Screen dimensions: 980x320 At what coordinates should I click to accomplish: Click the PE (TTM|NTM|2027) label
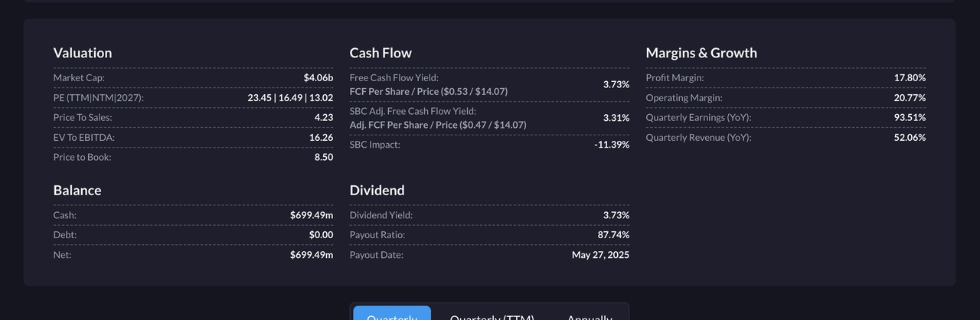99,97
